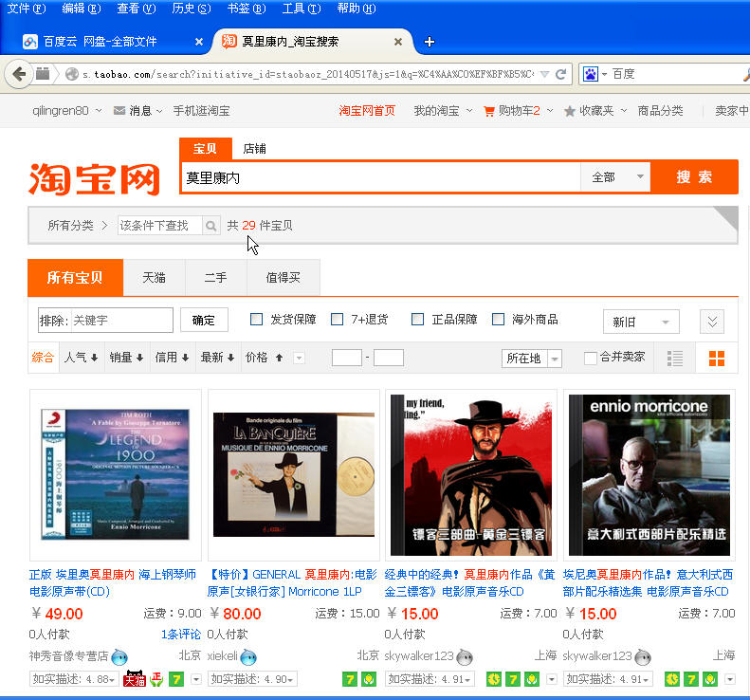Sort by 人气 descending arrow
The image size is (750, 700).
tap(94, 358)
